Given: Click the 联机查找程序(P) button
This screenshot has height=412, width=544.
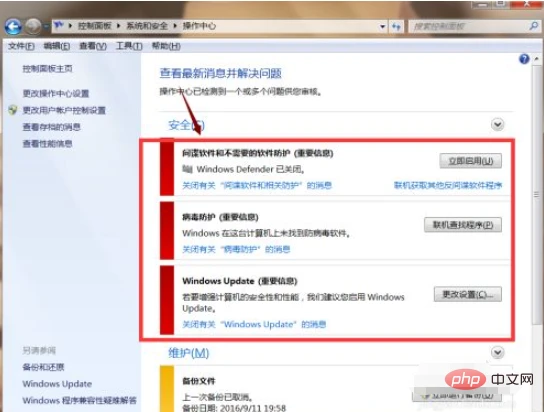Looking at the screenshot, I should pyautogui.click(x=463, y=225).
